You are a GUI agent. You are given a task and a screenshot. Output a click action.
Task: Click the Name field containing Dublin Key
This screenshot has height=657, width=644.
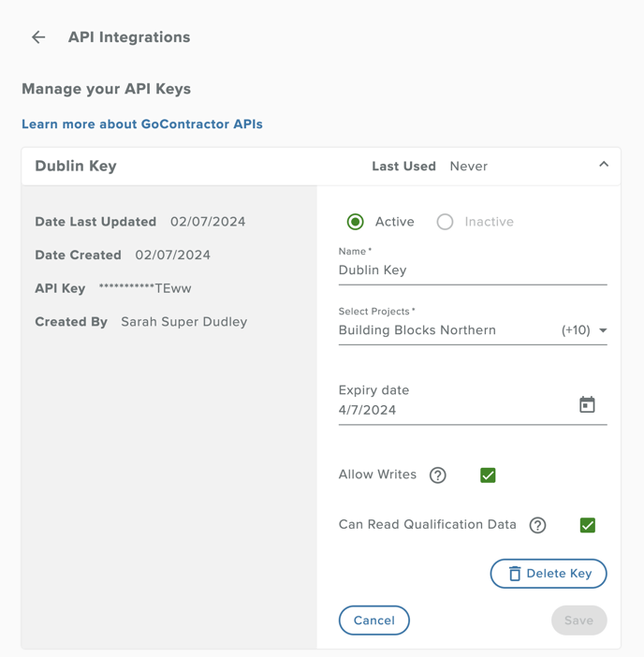[473, 270]
